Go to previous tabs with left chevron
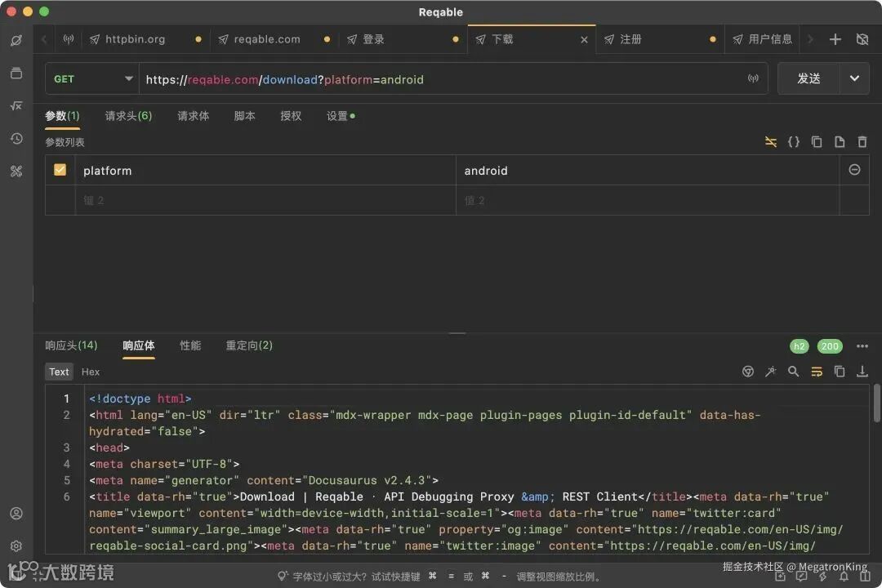 click(44, 39)
